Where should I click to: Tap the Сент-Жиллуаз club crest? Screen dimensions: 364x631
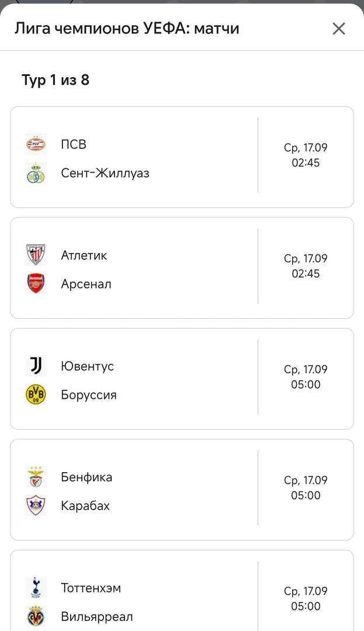(x=36, y=173)
